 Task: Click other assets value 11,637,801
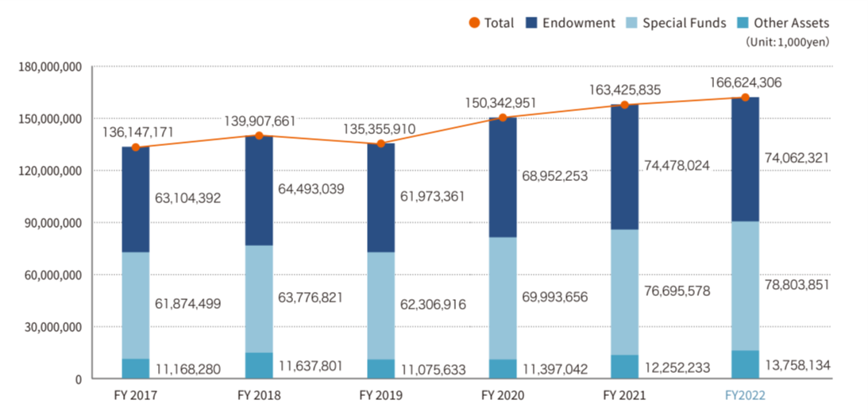[311, 366]
